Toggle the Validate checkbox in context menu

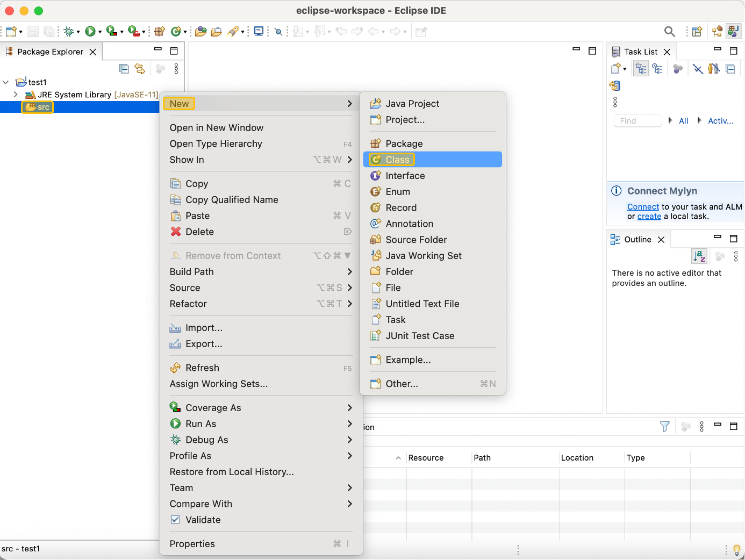175,520
